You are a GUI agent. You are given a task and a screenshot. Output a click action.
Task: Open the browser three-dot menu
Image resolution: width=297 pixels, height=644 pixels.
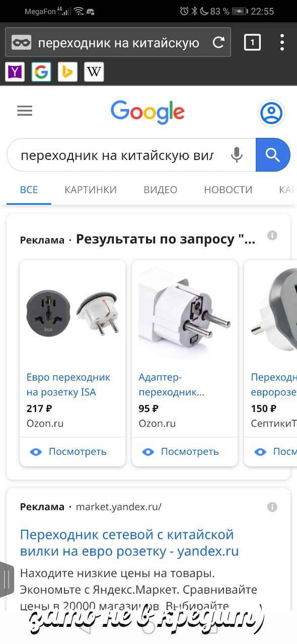click(x=282, y=43)
